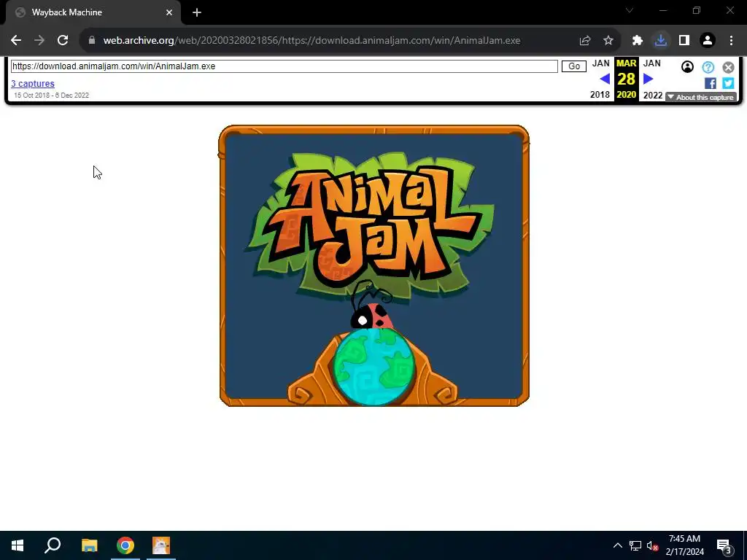Open Windows taskbar search
This screenshot has height=560, width=747.
(53, 545)
